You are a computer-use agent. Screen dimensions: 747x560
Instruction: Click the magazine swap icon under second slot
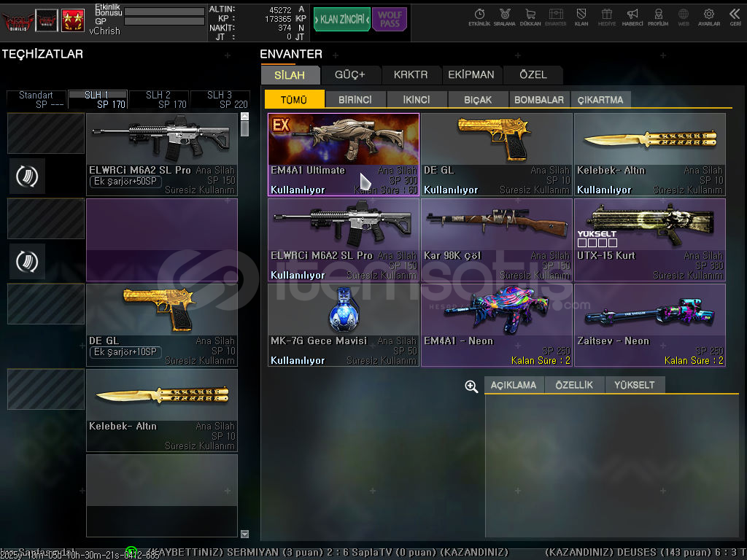(27, 262)
